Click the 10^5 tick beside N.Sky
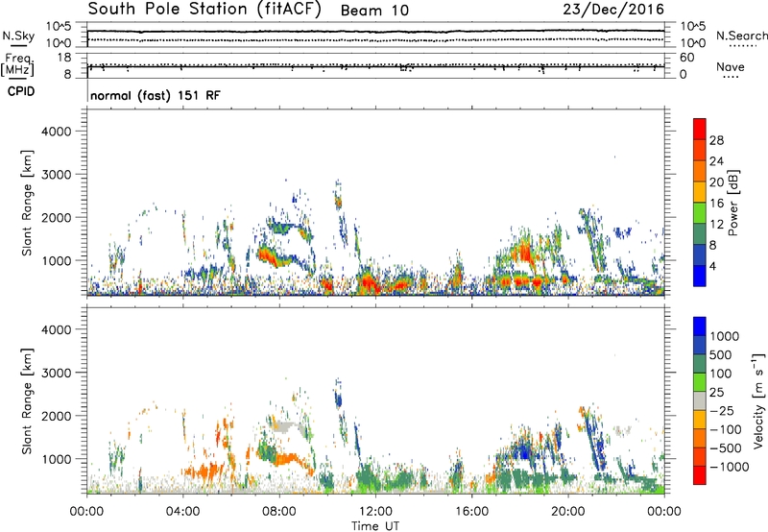Screen dimensions: 768x532 coord(59,27)
